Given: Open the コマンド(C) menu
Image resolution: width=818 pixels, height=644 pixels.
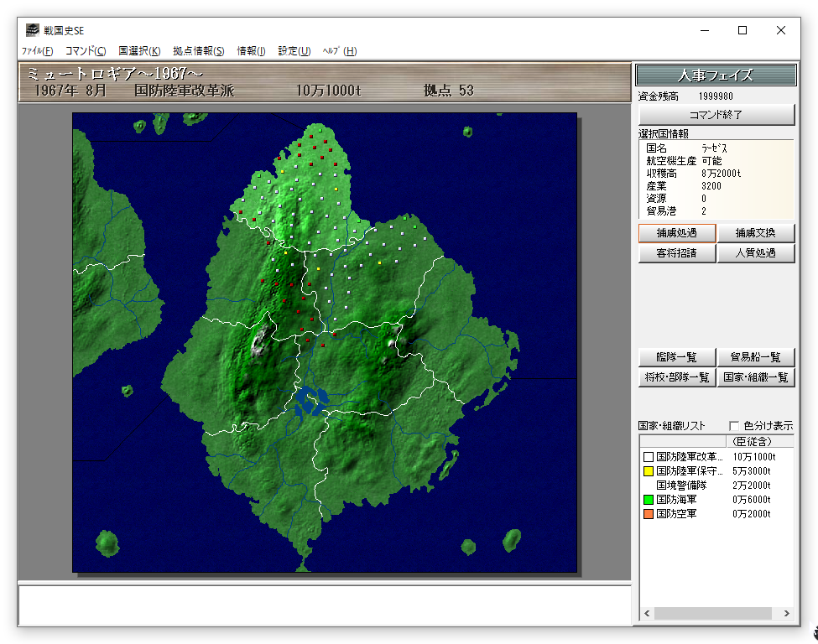Looking at the screenshot, I should click(x=86, y=51).
